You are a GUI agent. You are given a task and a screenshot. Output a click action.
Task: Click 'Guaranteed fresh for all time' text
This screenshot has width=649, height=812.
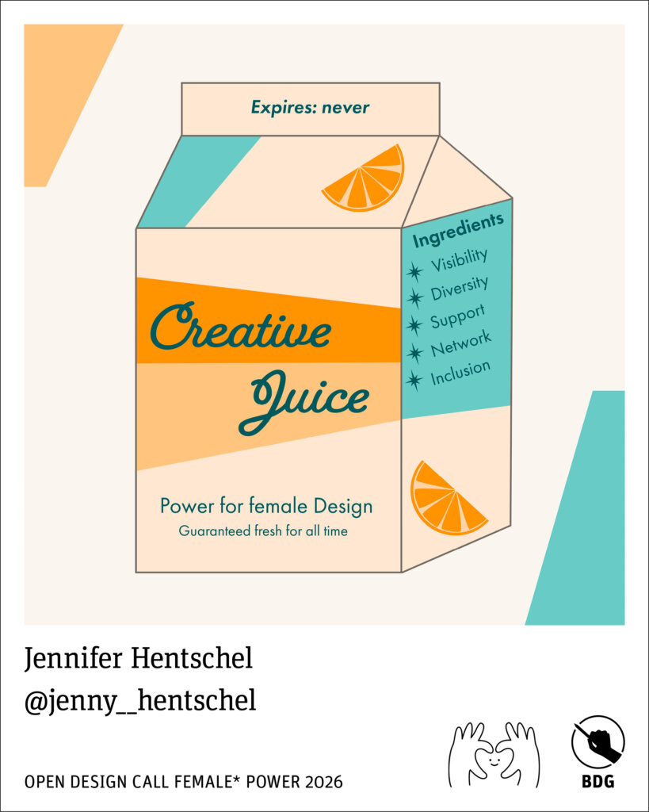[x=263, y=530]
